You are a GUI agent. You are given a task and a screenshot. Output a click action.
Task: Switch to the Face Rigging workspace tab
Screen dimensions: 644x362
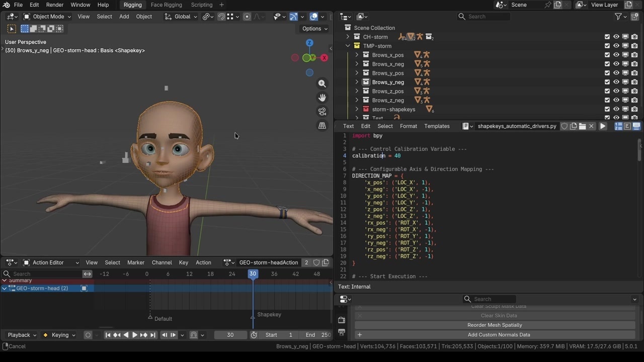pos(166,5)
